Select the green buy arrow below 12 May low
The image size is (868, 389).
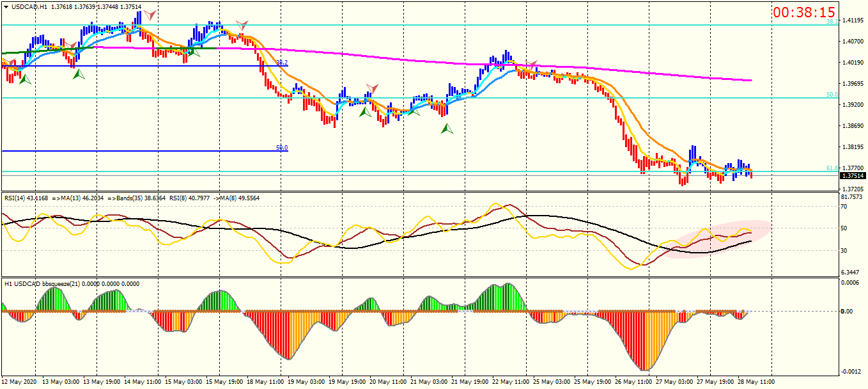point(25,79)
